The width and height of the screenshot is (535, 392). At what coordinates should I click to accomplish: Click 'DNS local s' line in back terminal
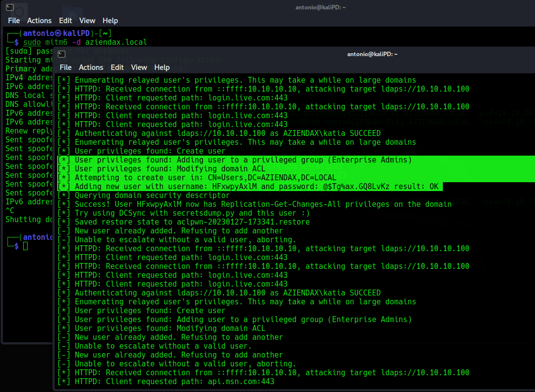29,96
